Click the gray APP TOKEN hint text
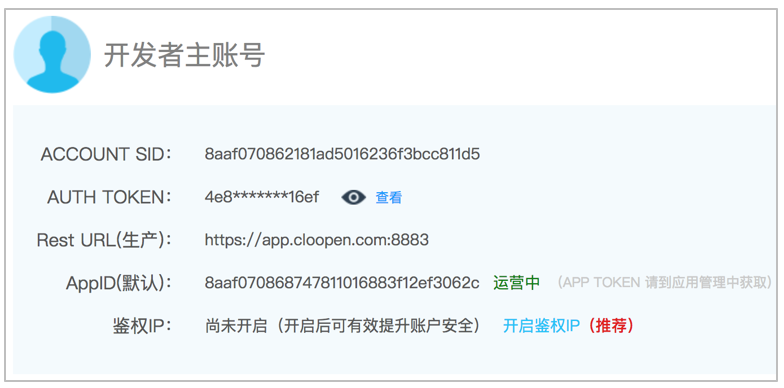The width and height of the screenshot is (784, 388). [664, 282]
